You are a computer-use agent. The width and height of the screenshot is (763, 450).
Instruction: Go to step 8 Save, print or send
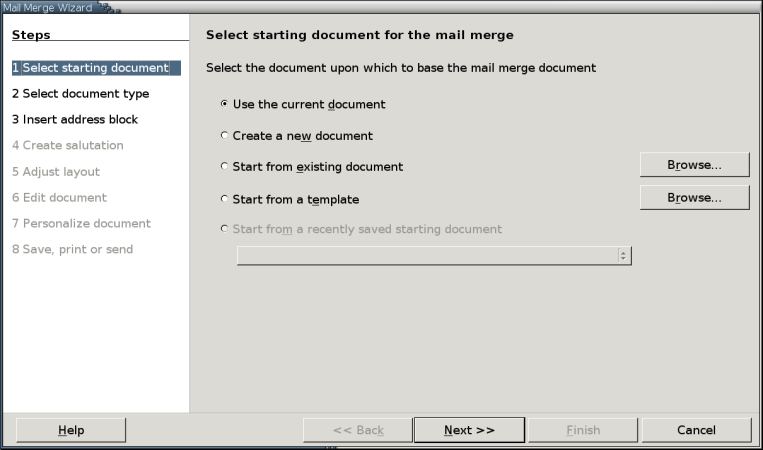[x=72, y=250]
